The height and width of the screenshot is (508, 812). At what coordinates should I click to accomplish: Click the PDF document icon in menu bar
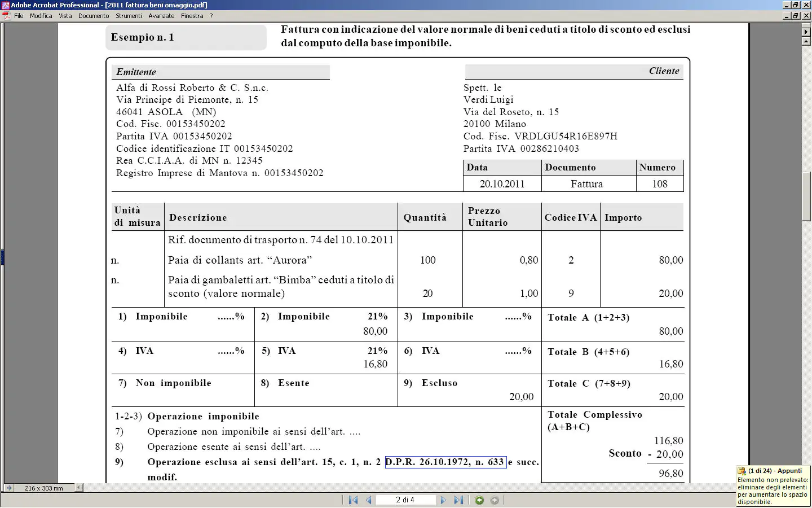pyautogui.click(x=7, y=16)
